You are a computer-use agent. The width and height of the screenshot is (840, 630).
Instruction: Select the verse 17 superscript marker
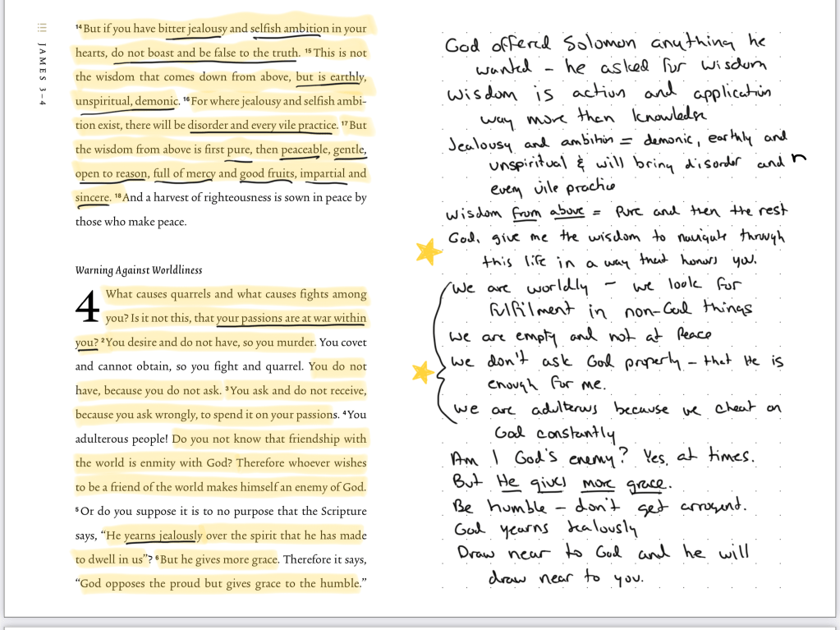[x=344, y=124]
